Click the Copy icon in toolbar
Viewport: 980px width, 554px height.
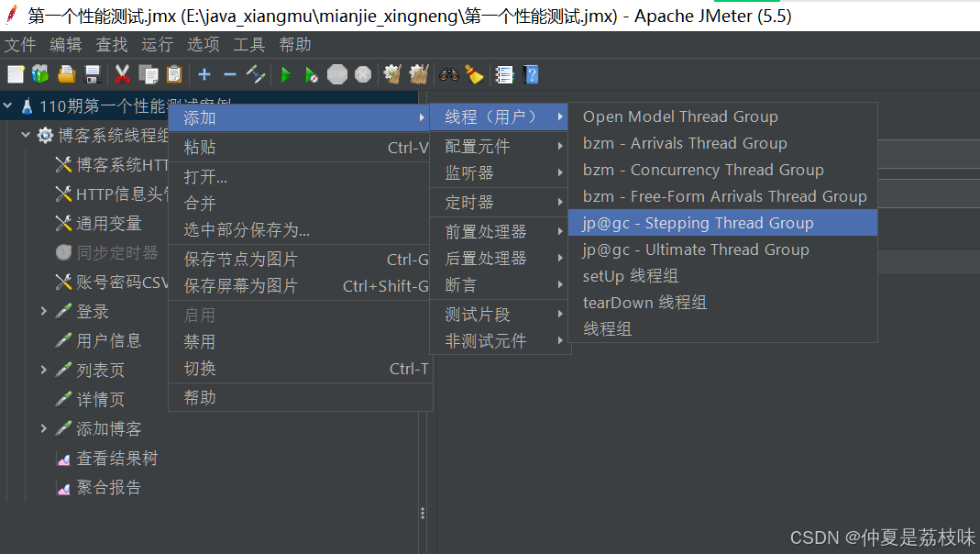click(x=149, y=75)
